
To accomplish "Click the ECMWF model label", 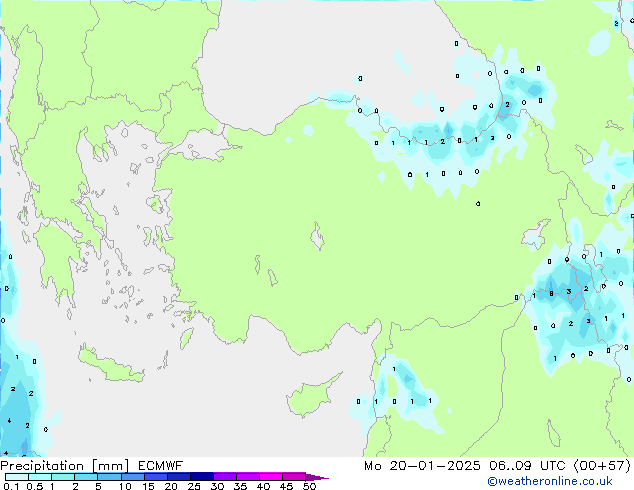I will (161, 466).
